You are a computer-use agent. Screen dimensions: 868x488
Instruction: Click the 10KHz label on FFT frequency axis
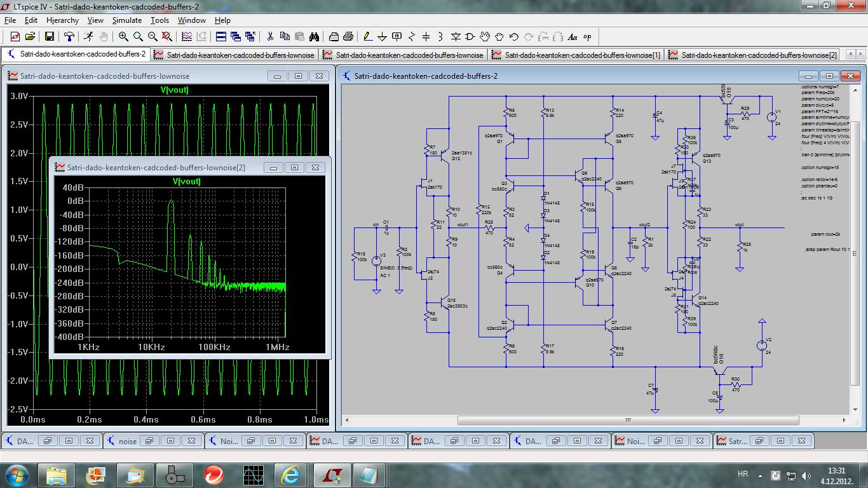point(151,347)
